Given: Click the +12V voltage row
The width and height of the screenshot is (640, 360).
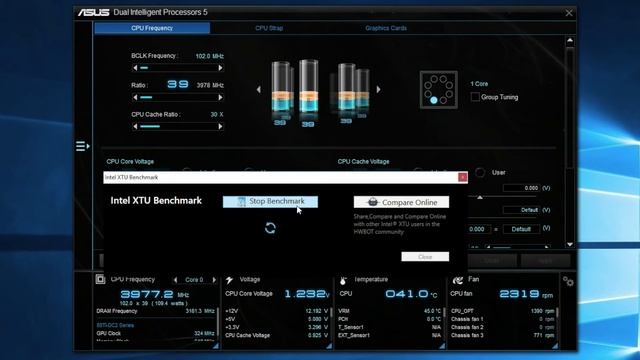Looking at the screenshot, I should pos(277,311).
